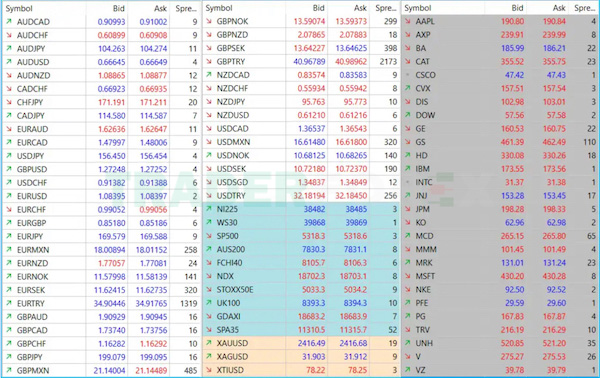Click the Ask column header in forex panel
Screen dimensions: 600x378
point(161,8)
